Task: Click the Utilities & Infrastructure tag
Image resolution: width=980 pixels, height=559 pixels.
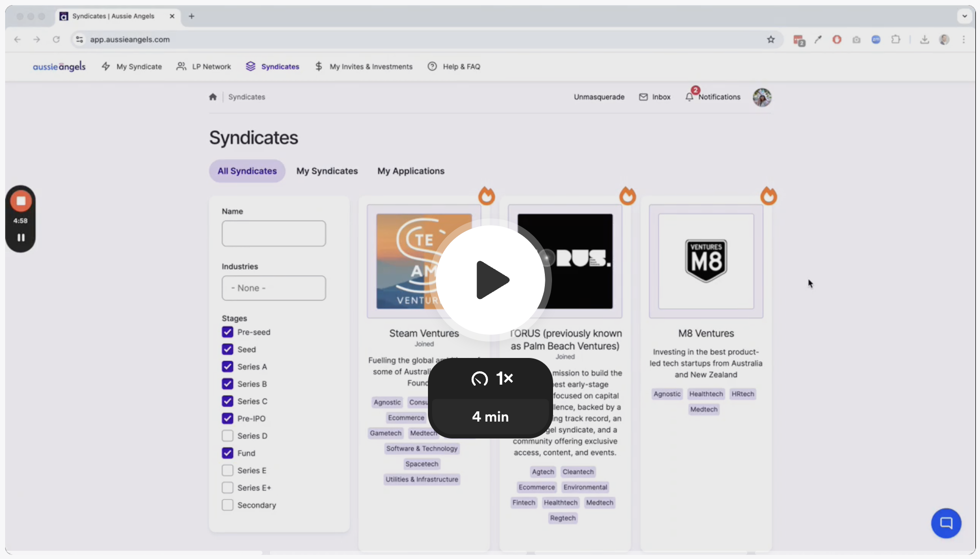Action: tap(422, 480)
